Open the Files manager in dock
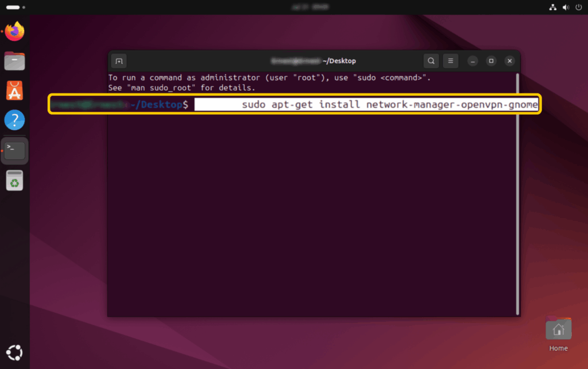The height and width of the screenshot is (369, 588). [x=14, y=60]
